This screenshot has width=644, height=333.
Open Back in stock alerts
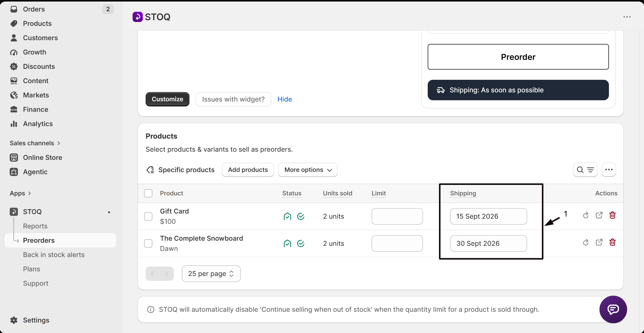pyautogui.click(x=53, y=255)
